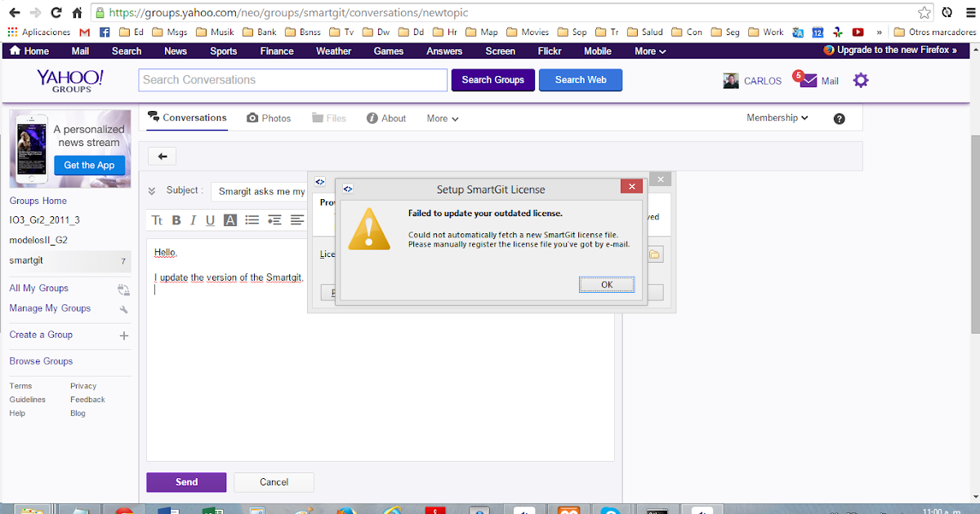The height and width of the screenshot is (514, 980).
Task: Click Upgrade to the new Firefox
Action: click(889, 50)
